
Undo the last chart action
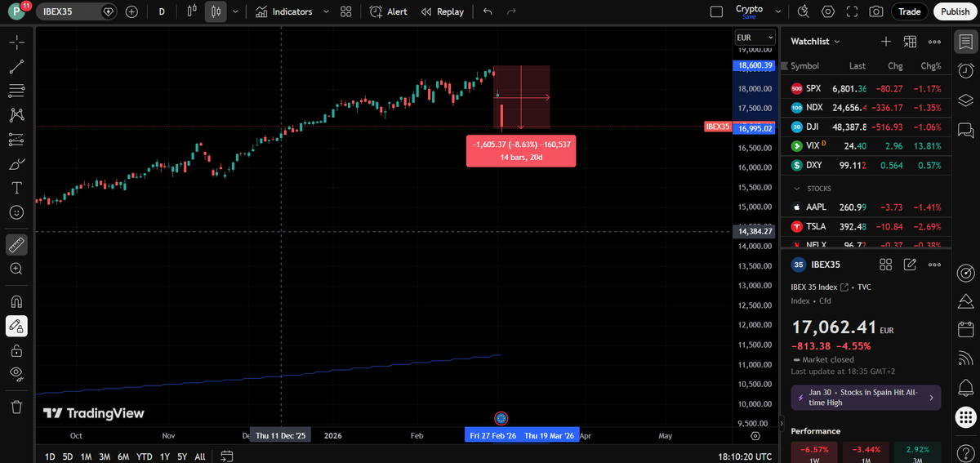point(488,11)
